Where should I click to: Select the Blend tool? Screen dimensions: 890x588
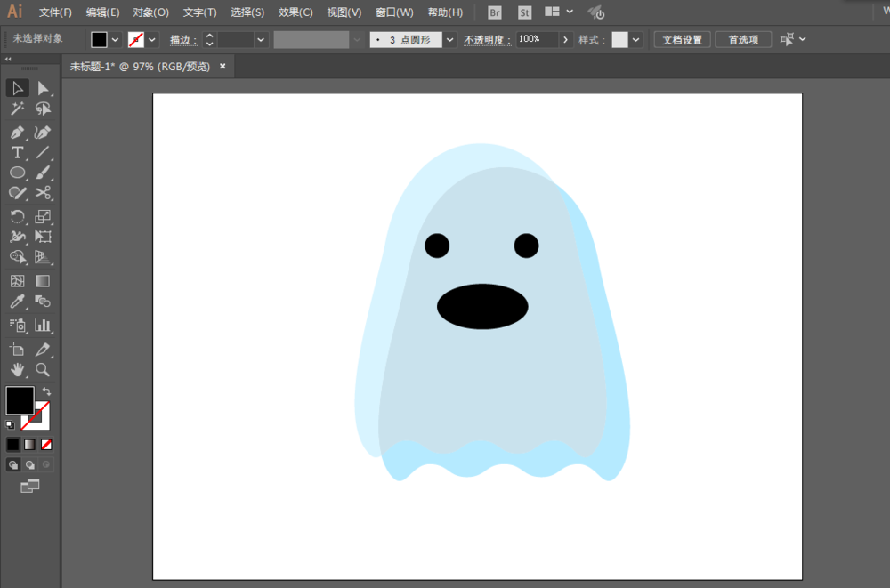(43, 302)
